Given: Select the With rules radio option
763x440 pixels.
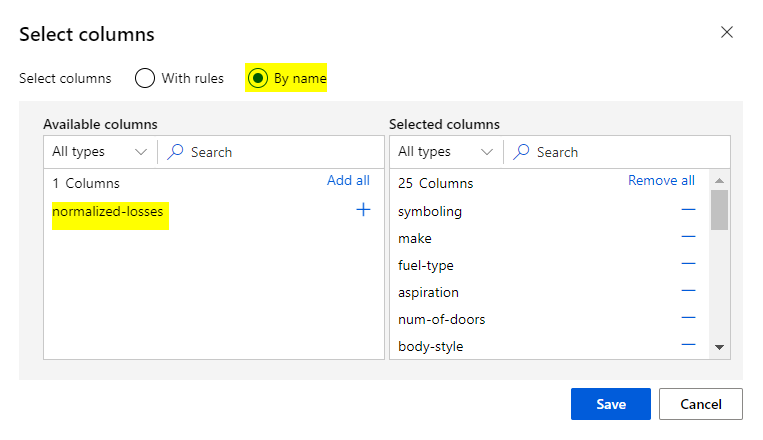Looking at the screenshot, I should point(145,78).
